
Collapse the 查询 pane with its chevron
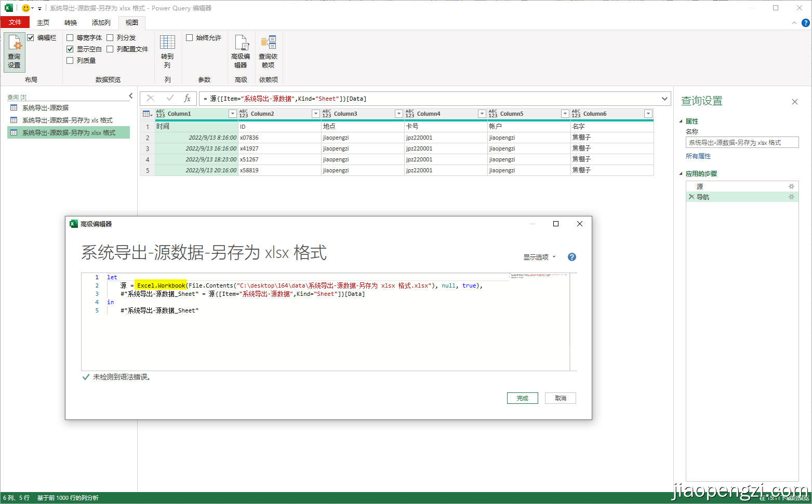[130, 96]
